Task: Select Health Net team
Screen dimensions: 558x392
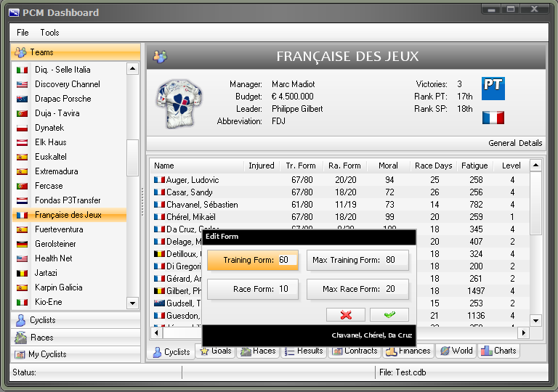Action: [70, 258]
